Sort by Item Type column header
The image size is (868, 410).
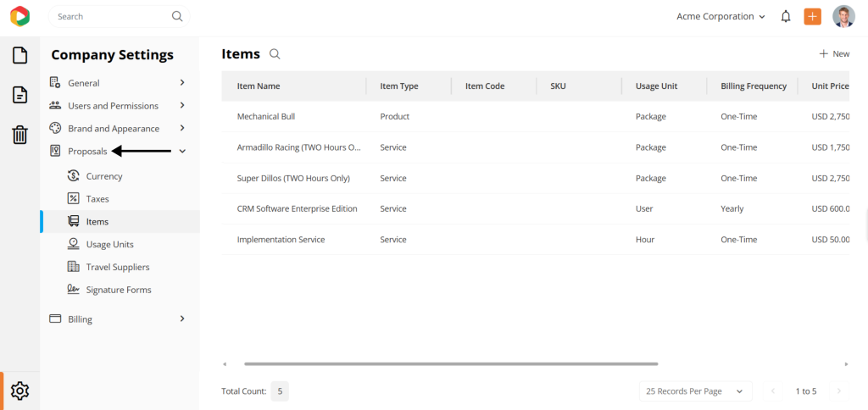pos(399,86)
